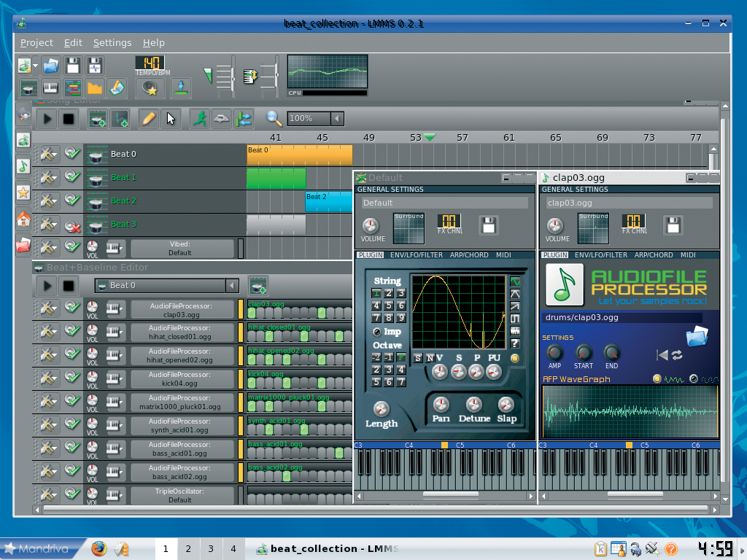Open Vibed: Default instrument track button

click(x=181, y=248)
